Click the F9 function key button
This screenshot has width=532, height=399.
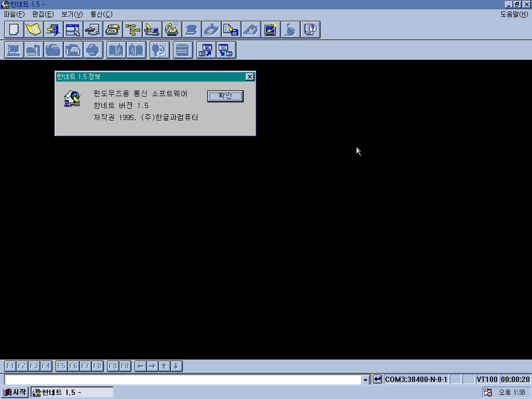[113, 366]
